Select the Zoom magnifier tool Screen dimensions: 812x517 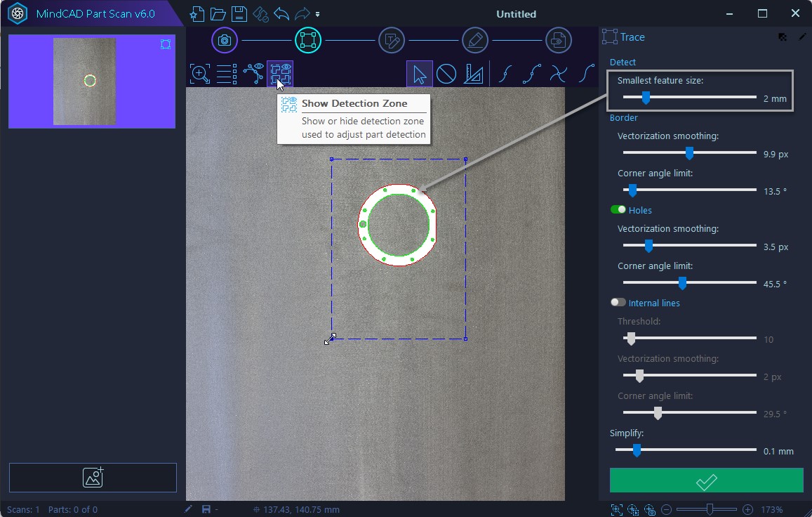coord(199,74)
